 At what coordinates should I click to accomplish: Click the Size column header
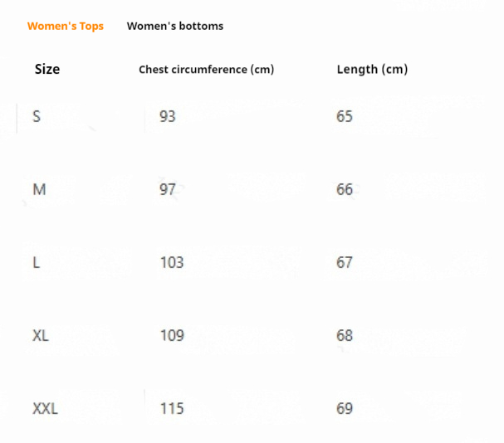(x=47, y=69)
